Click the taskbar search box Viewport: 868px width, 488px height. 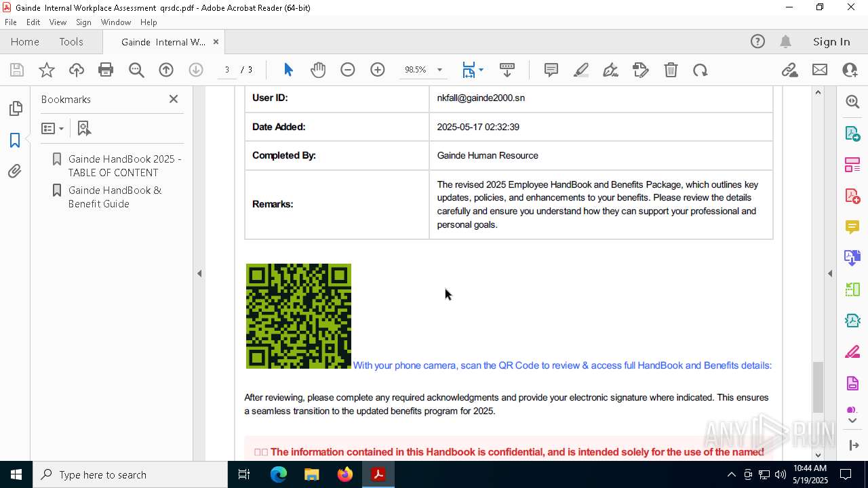[130, 474]
